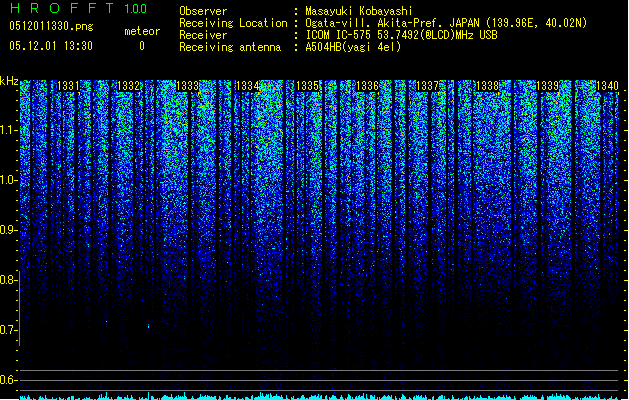Click the HROFFT 1.0.0 title
This screenshot has width=629, height=400.
click(x=79, y=8)
